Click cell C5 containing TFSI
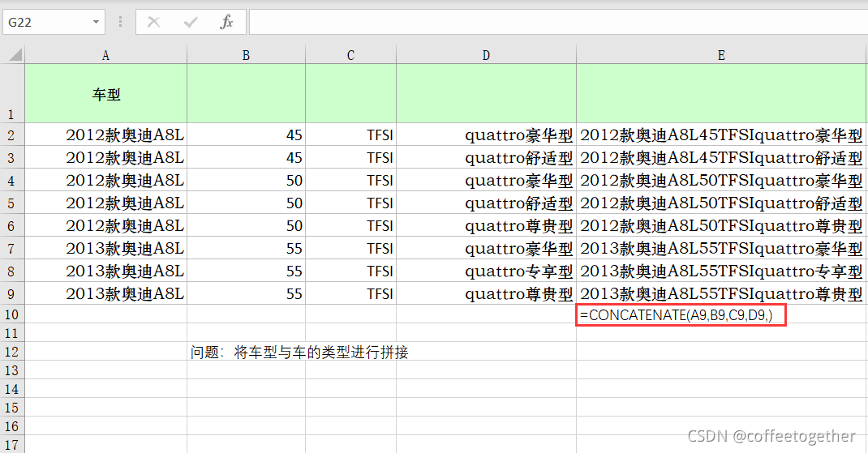The height and width of the screenshot is (453, 868). tap(351, 203)
